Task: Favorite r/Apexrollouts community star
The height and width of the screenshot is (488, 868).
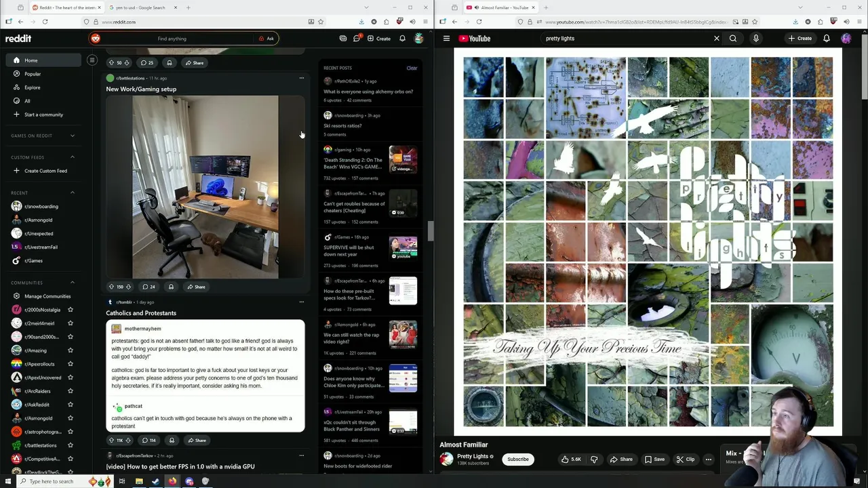Action: [70, 364]
